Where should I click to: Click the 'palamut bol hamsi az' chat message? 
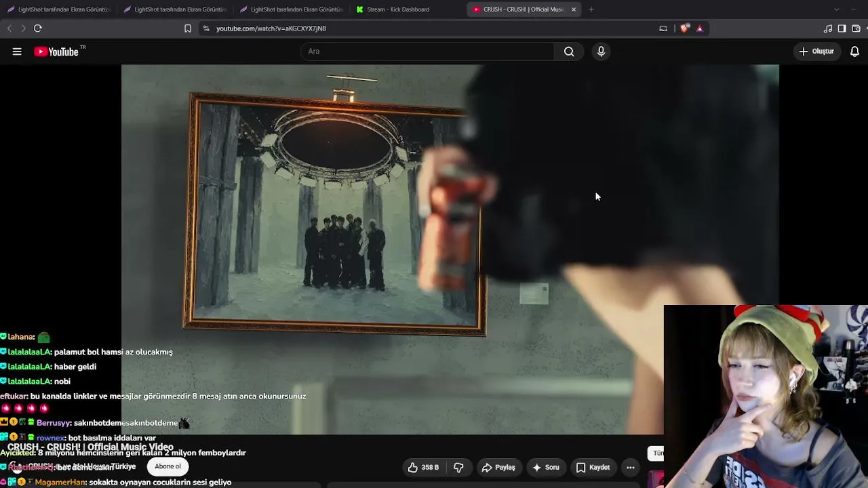point(113,352)
